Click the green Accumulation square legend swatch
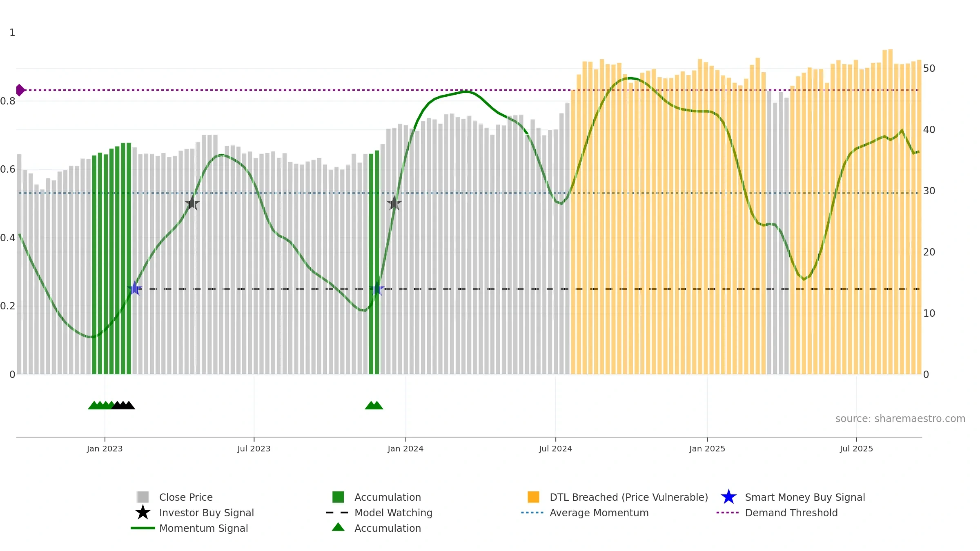The width and height of the screenshot is (980, 551). pyautogui.click(x=338, y=497)
